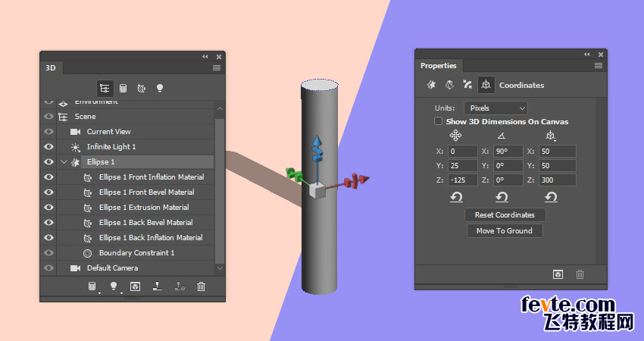Viewport: 644px width, 341px height.
Task: Click the position Y field showing 25
Action: pos(462,165)
